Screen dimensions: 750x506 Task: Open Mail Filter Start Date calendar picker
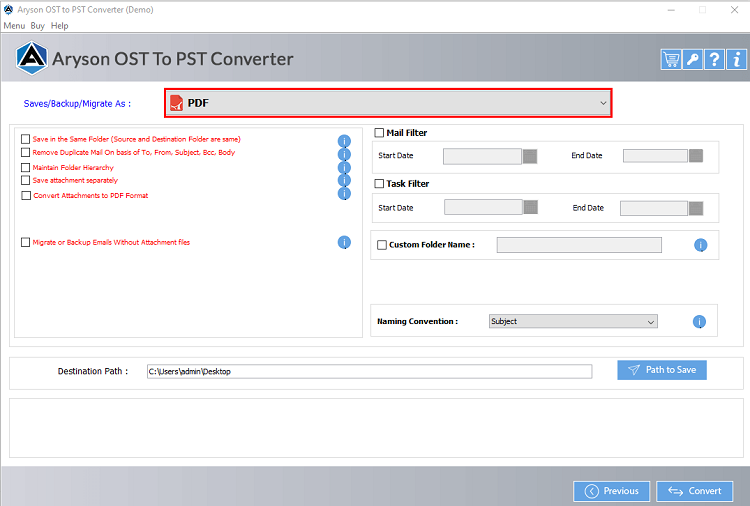tap(529, 156)
